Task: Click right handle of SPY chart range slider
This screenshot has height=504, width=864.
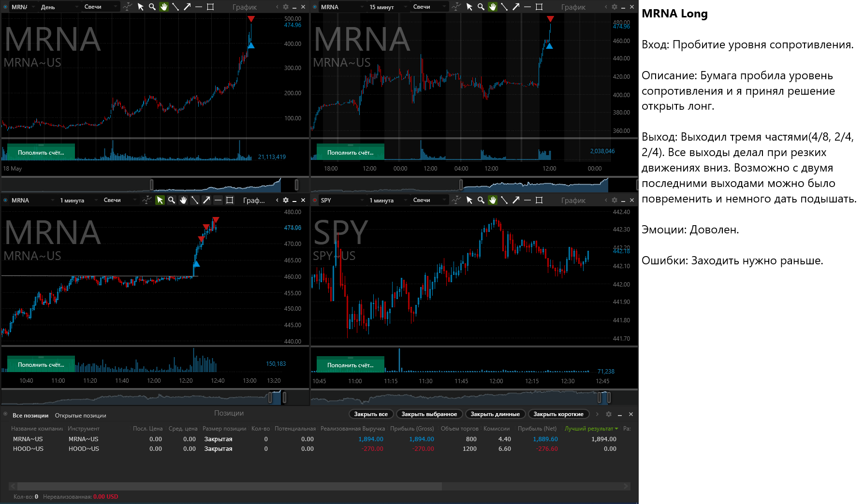Action: pyautogui.click(x=609, y=397)
